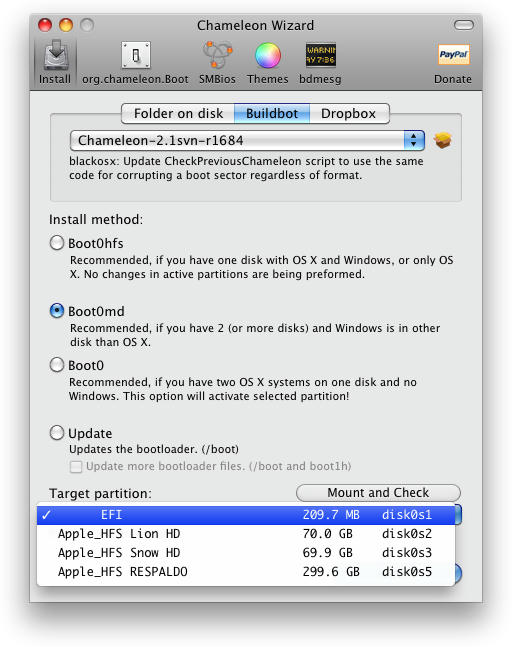Viewport: 512px width, 647px height.
Task: Pick Apple_HFS Lion HD partition
Action: tap(246, 534)
